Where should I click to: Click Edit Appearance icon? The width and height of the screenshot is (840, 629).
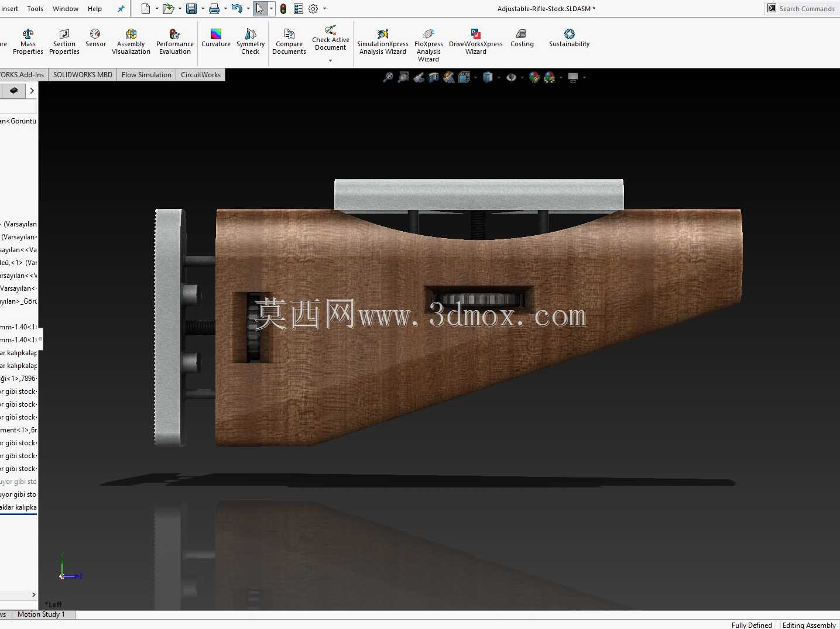[x=534, y=77]
